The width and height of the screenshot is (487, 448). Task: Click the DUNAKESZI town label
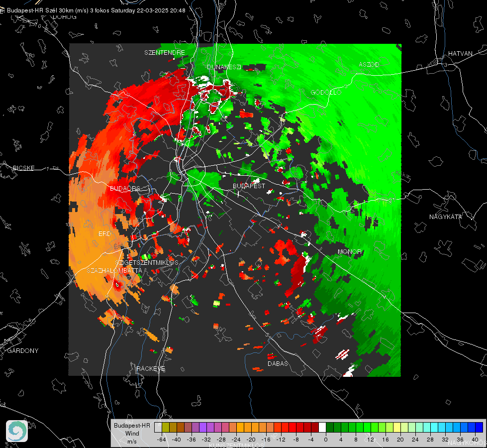pos(224,67)
